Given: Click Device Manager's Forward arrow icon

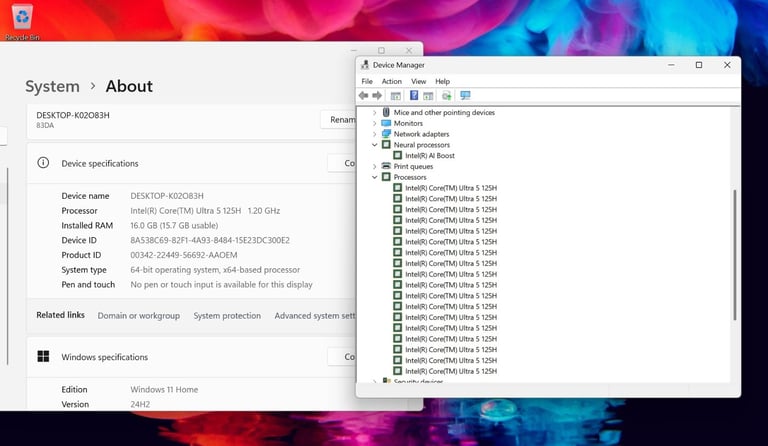Looking at the screenshot, I should click(x=377, y=95).
